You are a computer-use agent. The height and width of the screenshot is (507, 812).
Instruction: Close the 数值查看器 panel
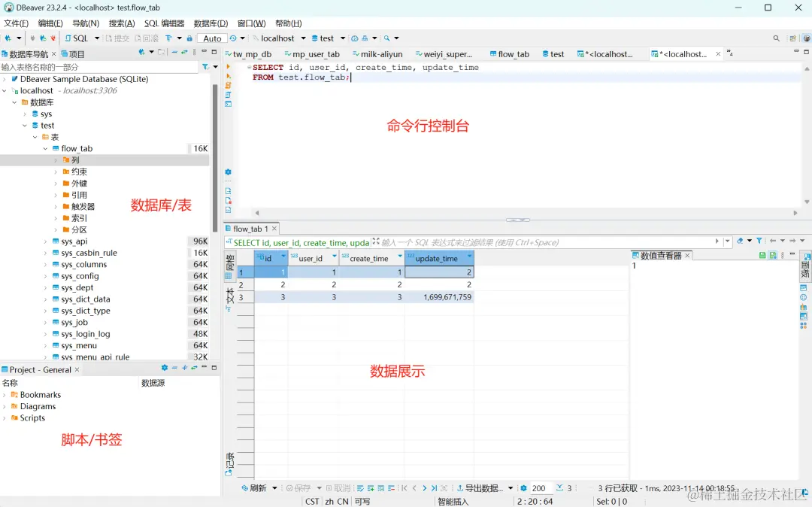tap(688, 255)
